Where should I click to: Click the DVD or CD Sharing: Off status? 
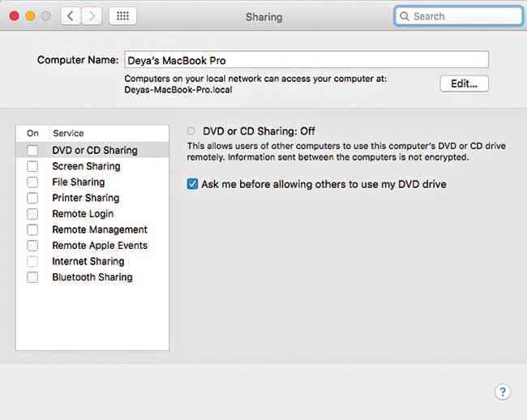point(259,131)
